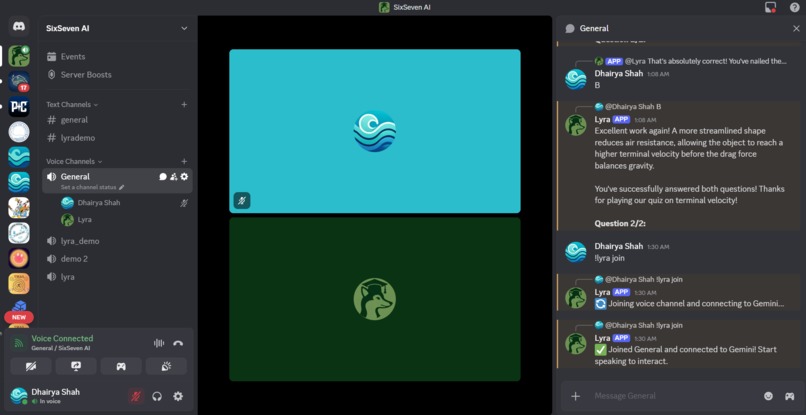Click Dhairya Shah name on '!lyra join' message

pos(618,246)
